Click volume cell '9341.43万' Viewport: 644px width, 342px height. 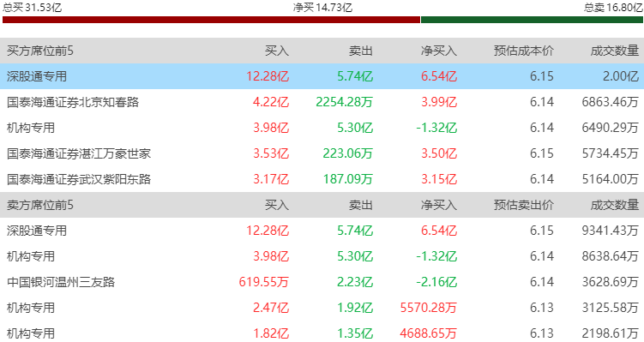tap(611, 231)
